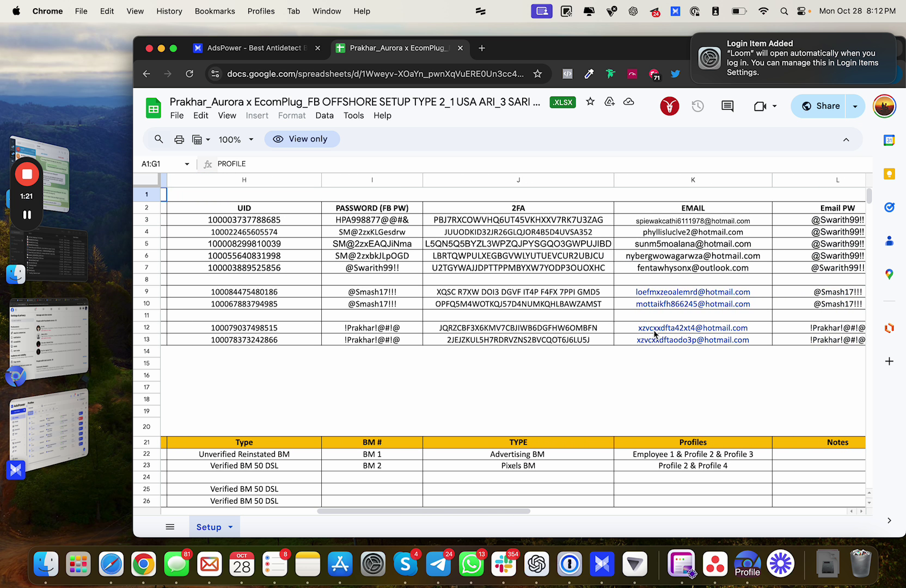The height and width of the screenshot is (588, 906).
Task: Collapse the toolbar with chevron
Action: pyautogui.click(x=846, y=139)
